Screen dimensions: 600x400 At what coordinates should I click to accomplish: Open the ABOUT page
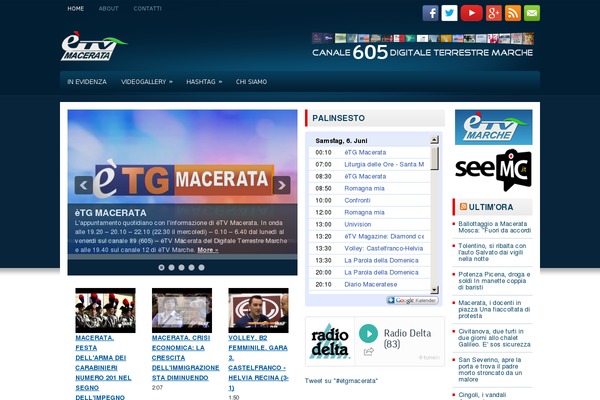pos(109,8)
